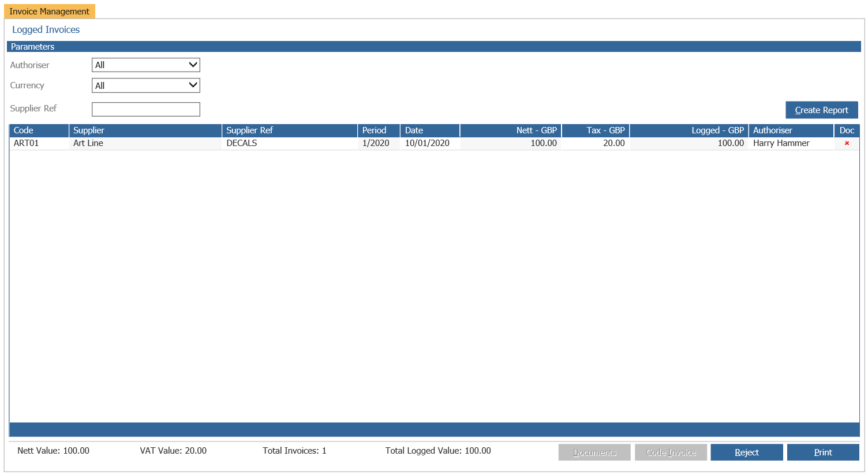Viewport: 868px width, 475px height.
Task: Select the DECALS supplier ref cell
Action: 290,143
